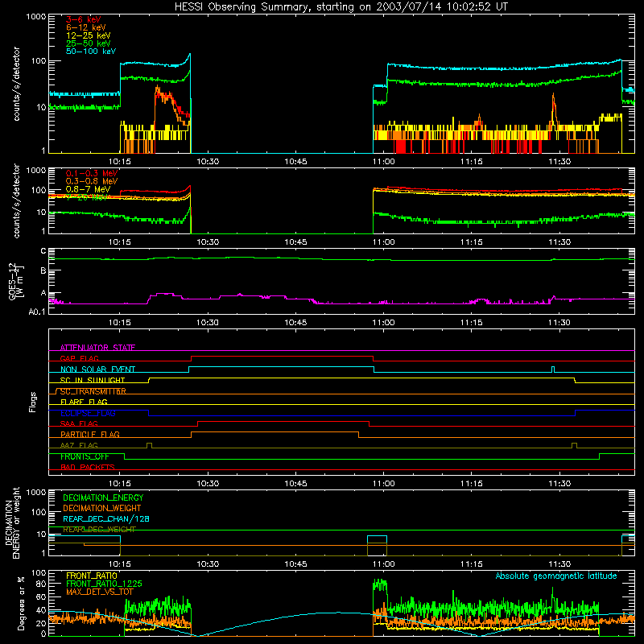Click the C class label on GOES axis
Image resolution: width=644 pixels, height=644 pixels.
point(43,251)
